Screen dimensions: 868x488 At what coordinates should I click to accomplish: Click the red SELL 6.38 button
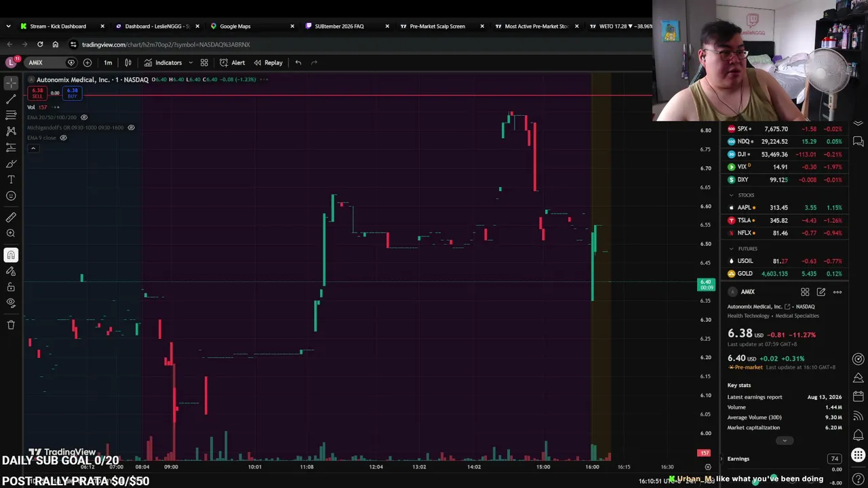(x=37, y=93)
